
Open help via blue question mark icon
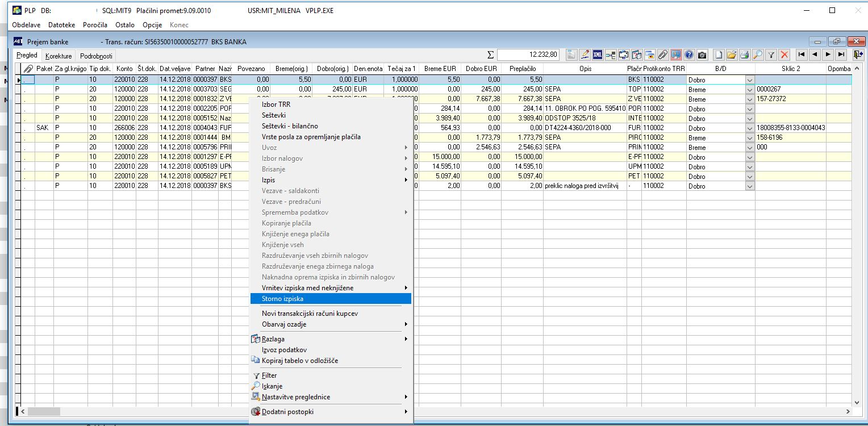coord(689,55)
